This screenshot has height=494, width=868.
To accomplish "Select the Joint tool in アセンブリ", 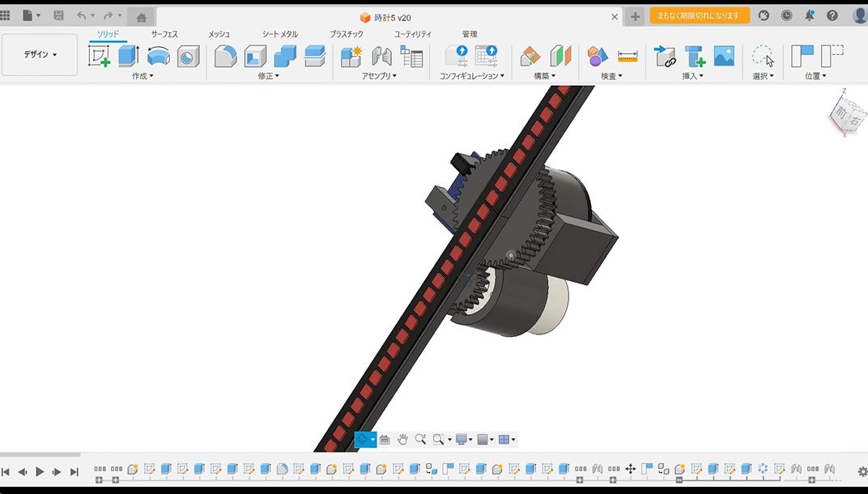I will point(381,56).
